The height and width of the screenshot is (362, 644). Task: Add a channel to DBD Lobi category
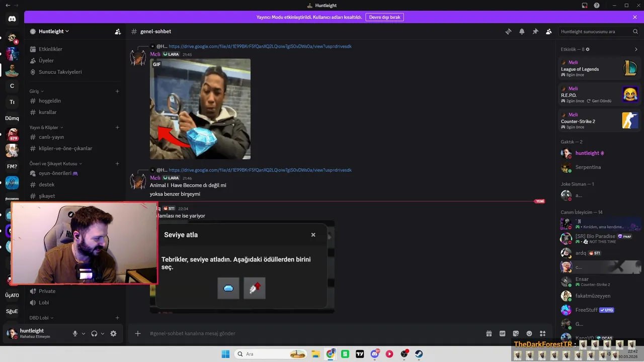click(x=117, y=318)
